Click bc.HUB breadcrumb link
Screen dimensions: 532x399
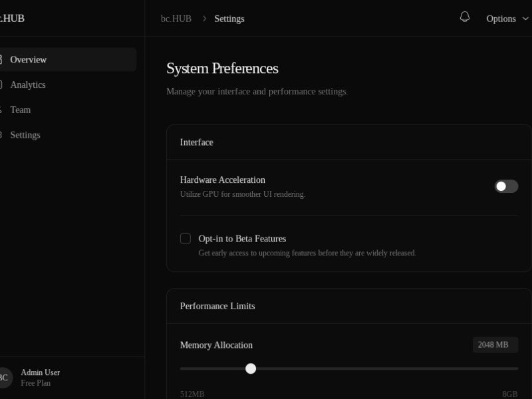coord(176,19)
